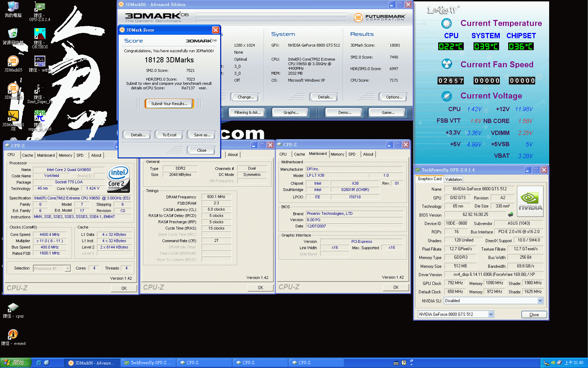The height and width of the screenshot is (368, 588).
Task: Click the 18128 3DMarks score text
Action: pos(169,60)
